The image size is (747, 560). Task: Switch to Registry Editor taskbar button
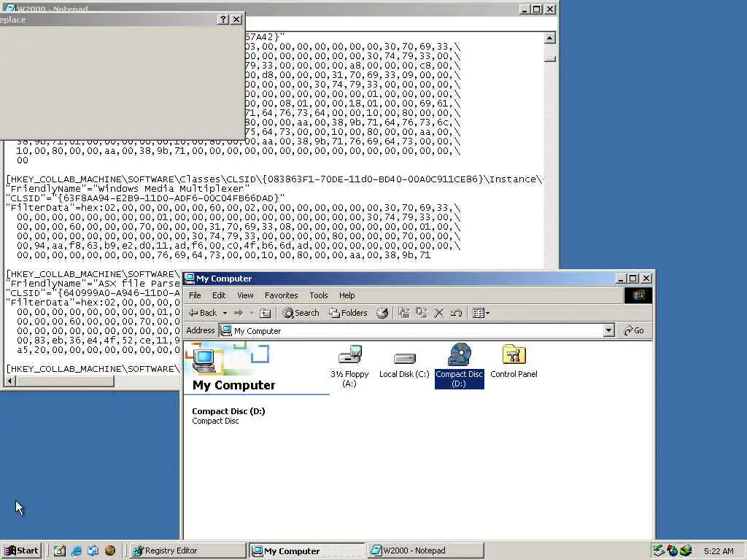tap(187, 551)
